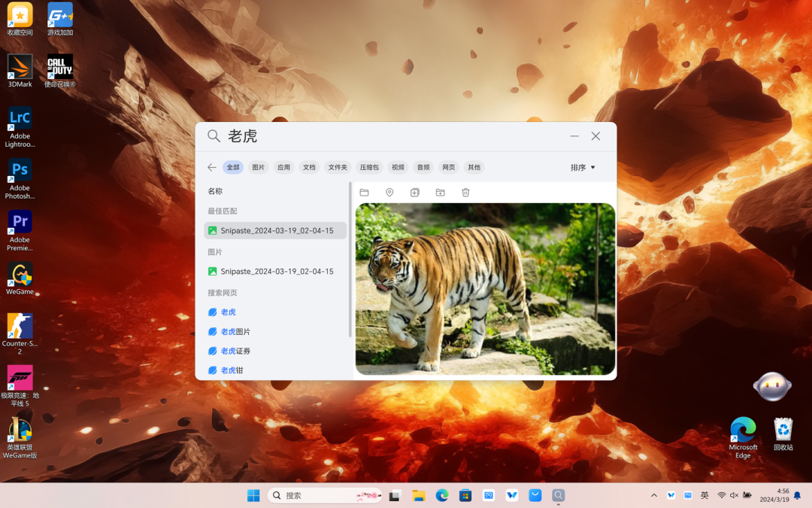
Task: Open the 老虎证券 web search suggestion
Action: tap(235, 351)
